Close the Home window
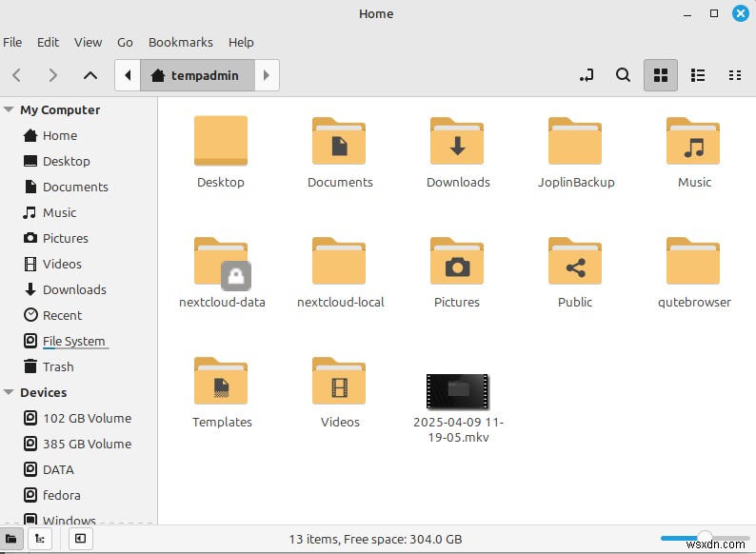756x554 pixels. (x=741, y=13)
